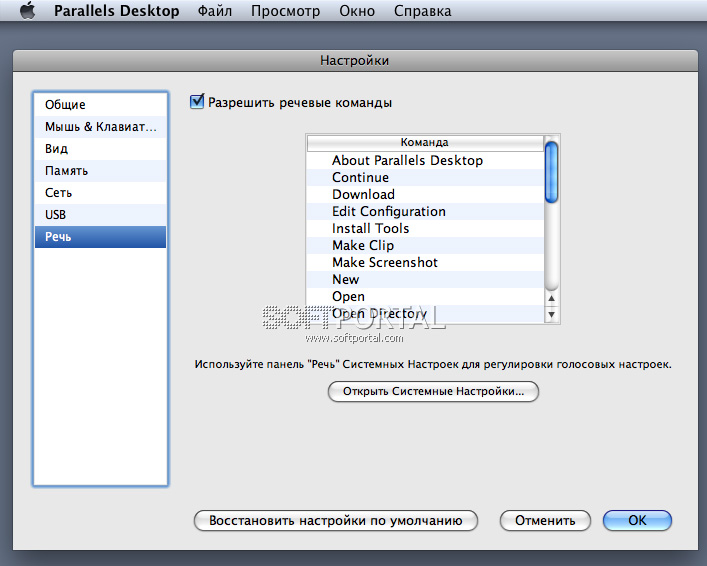Viewport: 707px width, 566px height.
Task: Choose the USB settings category
Action: 56,215
